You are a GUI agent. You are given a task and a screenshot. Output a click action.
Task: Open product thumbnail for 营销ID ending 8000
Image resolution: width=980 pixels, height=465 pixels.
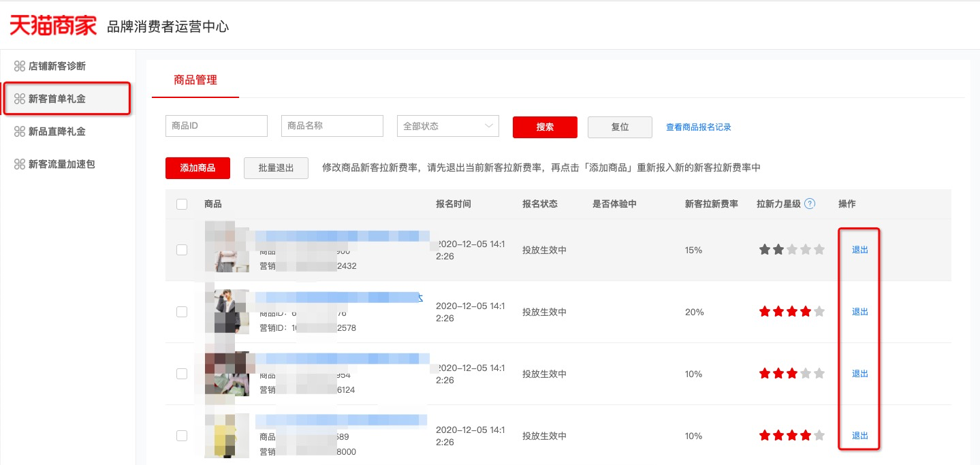coord(227,435)
